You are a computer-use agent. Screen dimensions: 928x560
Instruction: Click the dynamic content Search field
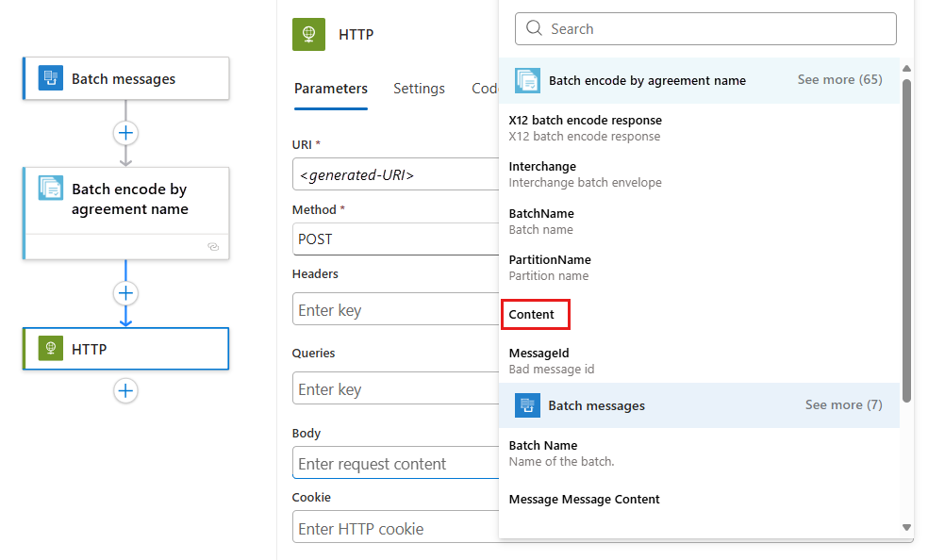(705, 29)
